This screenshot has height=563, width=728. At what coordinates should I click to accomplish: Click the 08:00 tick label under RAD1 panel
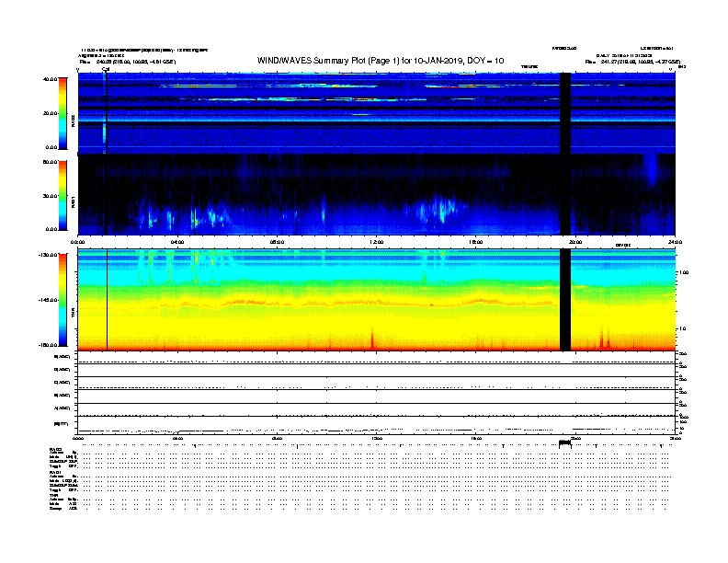tap(277, 242)
